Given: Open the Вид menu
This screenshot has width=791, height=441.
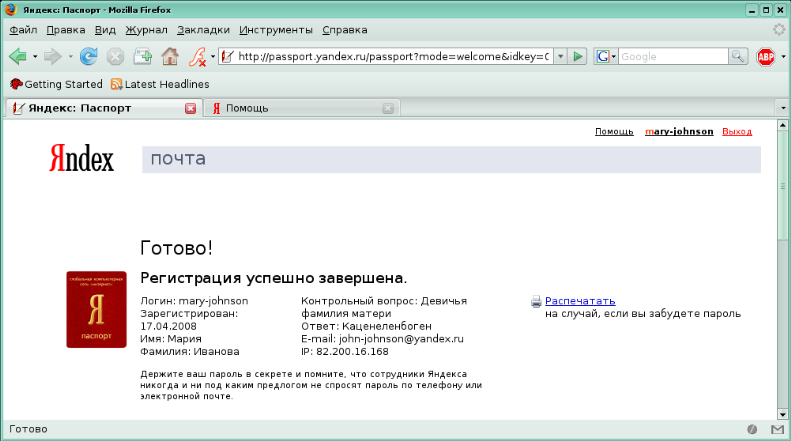Looking at the screenshot, I should 105,30.
